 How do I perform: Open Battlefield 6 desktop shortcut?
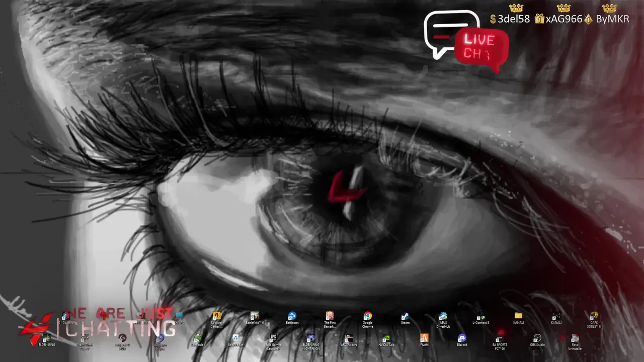[x=255, y=318]
